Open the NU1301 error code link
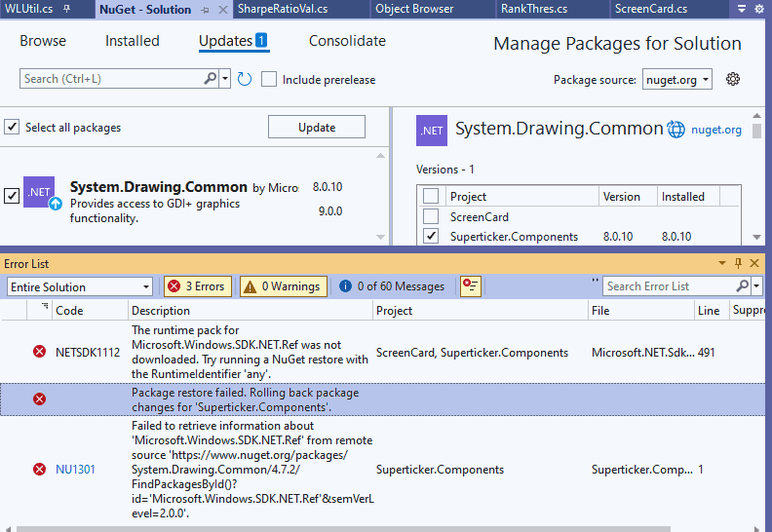The height and width of the screenshot is (532, 772). tap(74, 469)
